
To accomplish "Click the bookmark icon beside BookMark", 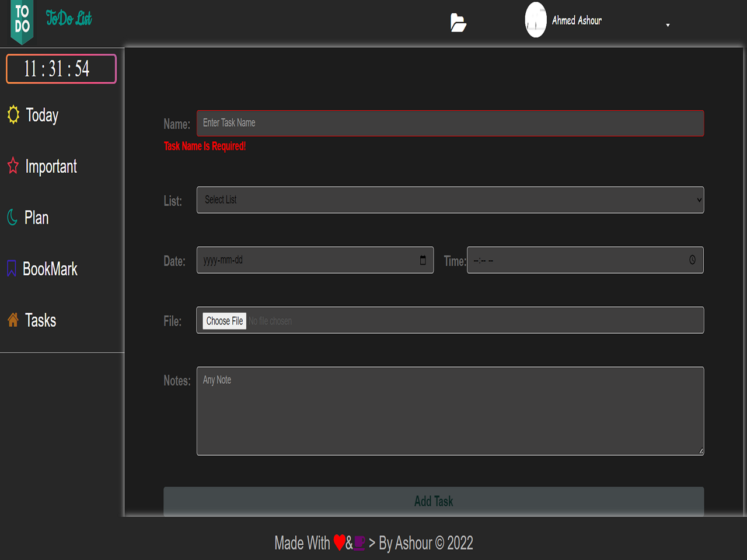I will [12, 268].
